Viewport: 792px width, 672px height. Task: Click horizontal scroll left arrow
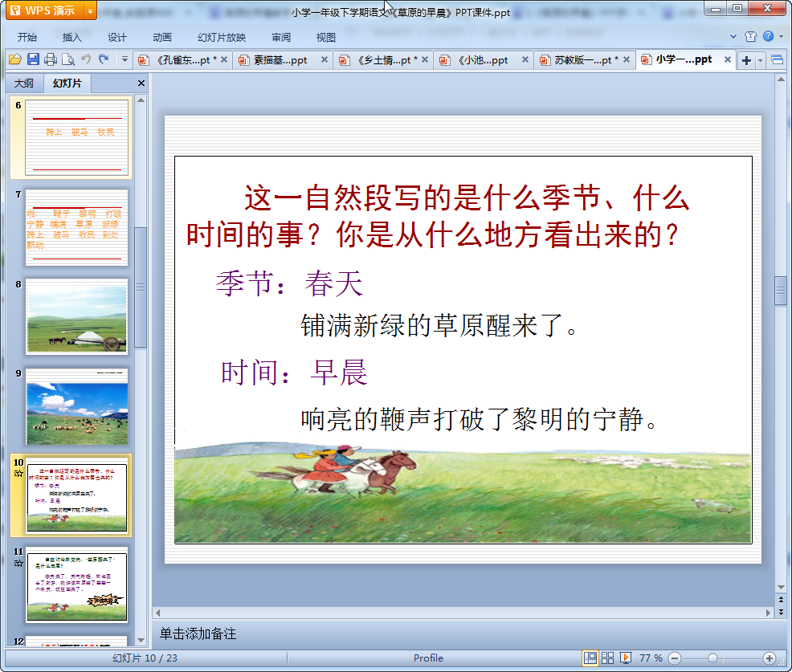click(158, 613)
